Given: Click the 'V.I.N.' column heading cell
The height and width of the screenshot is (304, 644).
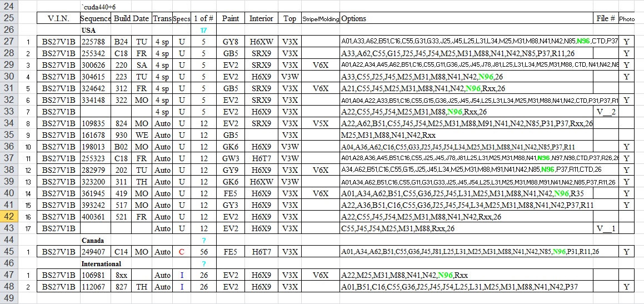Looking at the screenshot, I should (58, 18).
